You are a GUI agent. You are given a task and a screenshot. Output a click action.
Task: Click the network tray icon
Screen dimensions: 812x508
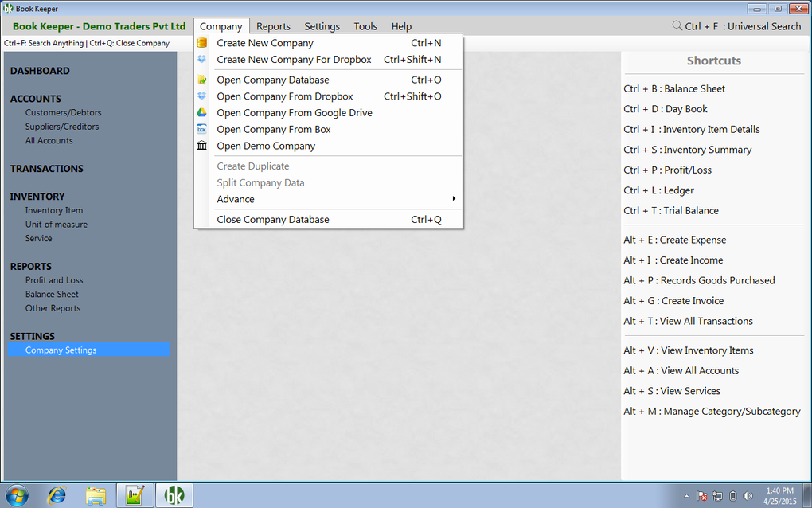tap(717, 496)
